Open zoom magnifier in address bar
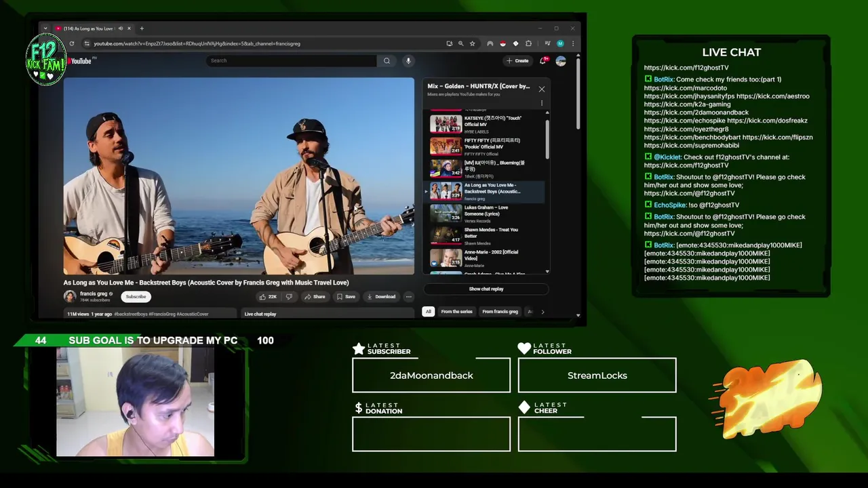This screenshot has height=488, width=868. (460, 43)
